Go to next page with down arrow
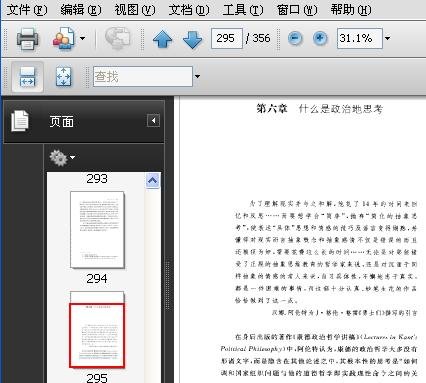This screenshot has height=383, width=426. coord(193,40)
